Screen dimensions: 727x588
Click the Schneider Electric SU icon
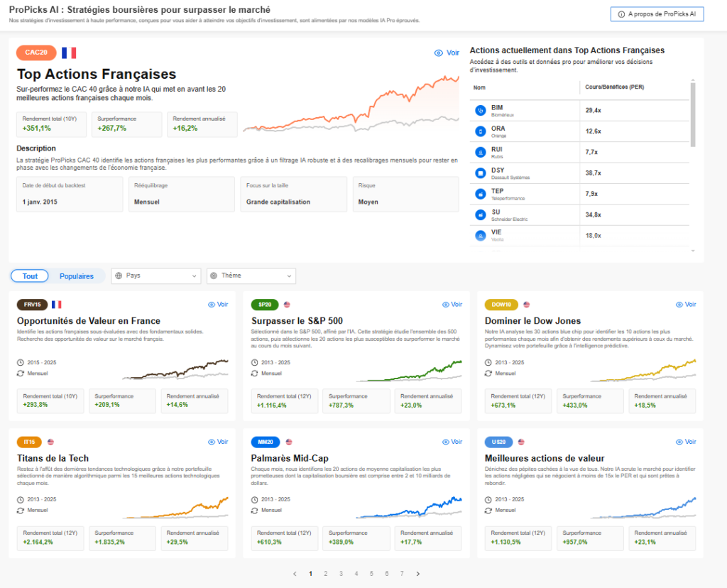tap(480, 214)
